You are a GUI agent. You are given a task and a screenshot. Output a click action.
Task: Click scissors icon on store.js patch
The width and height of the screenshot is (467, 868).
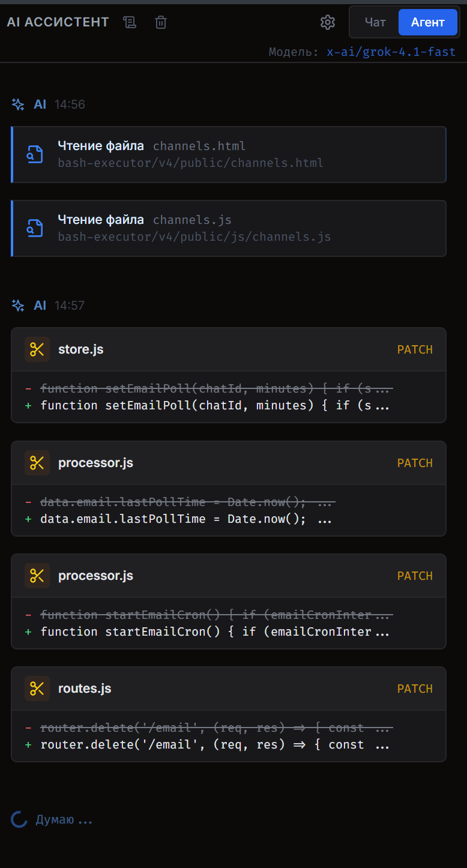[37, 349]
